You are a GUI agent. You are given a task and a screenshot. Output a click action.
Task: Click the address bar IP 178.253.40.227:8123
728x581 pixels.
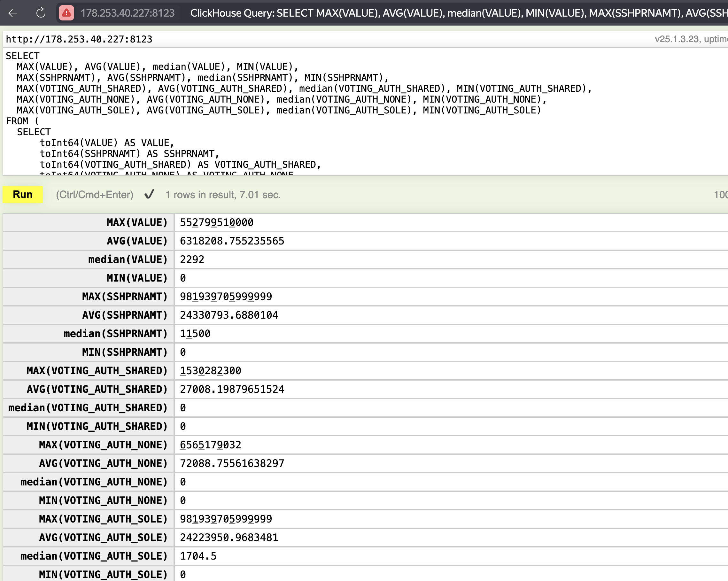pos(127,13)
